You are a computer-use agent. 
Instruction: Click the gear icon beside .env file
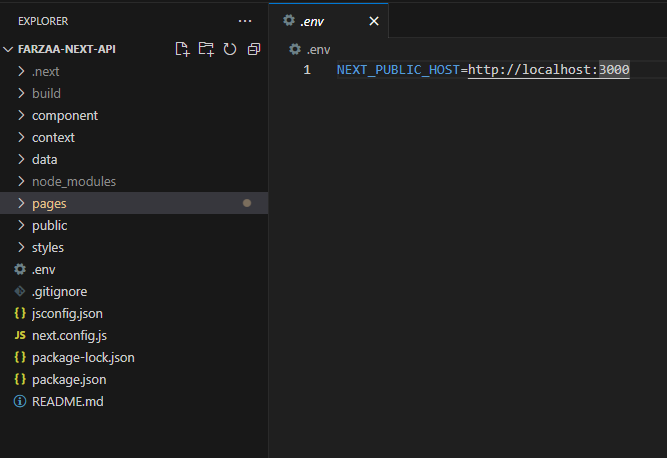tap(20, 269)
